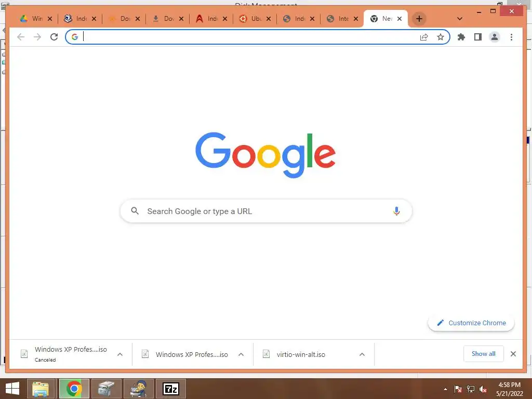Switch to the Inde tab with the red A icon
Image resolution: width=532 pixels, height=399 pixels.
pyautogui.click(x=207, y=19)
